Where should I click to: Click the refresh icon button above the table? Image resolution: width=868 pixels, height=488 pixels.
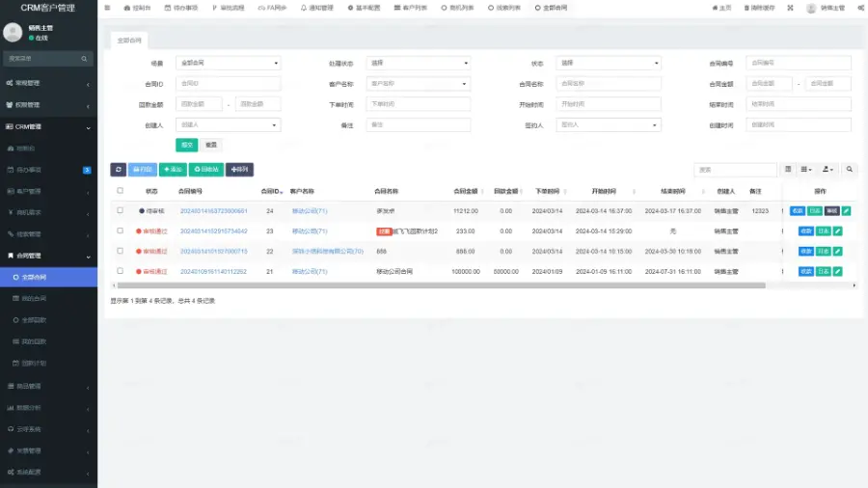pos(119,170)
